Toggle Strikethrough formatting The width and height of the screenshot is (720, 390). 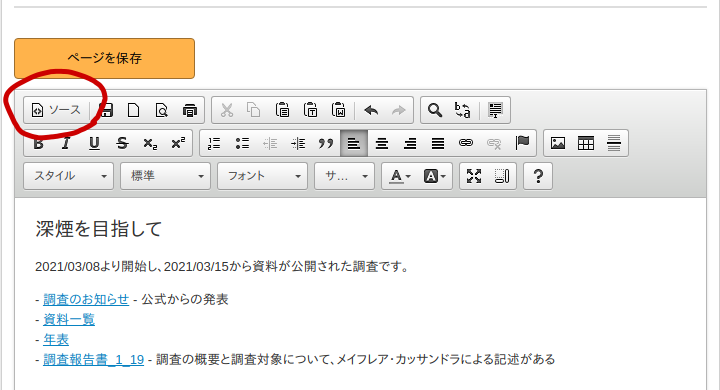tap(122, 143)
